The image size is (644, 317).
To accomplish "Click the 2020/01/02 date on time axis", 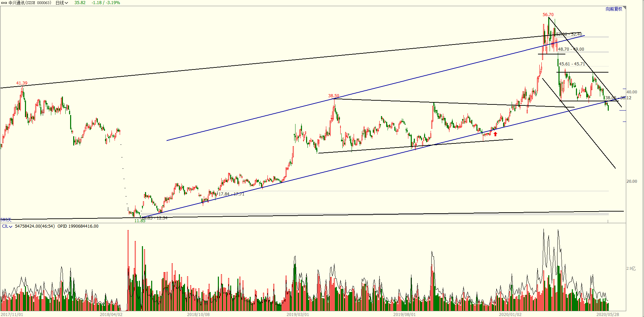I will point(510,314).
